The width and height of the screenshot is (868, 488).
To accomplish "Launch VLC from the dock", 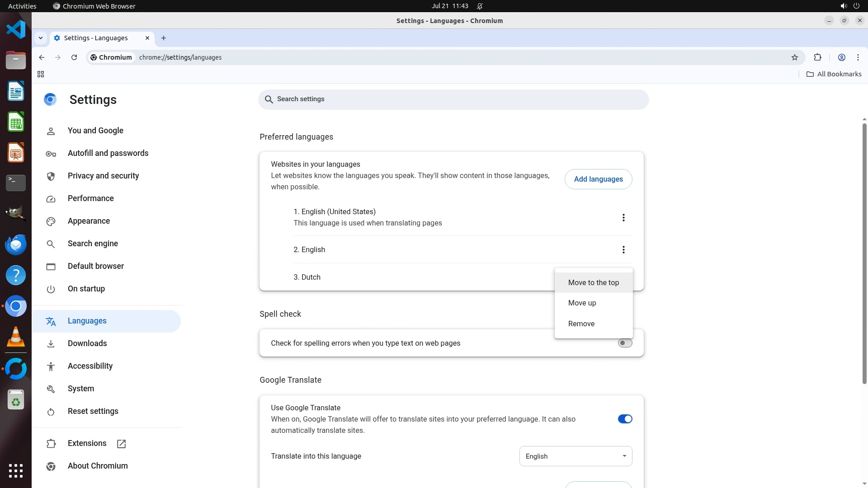I will (x=16, y=337).
